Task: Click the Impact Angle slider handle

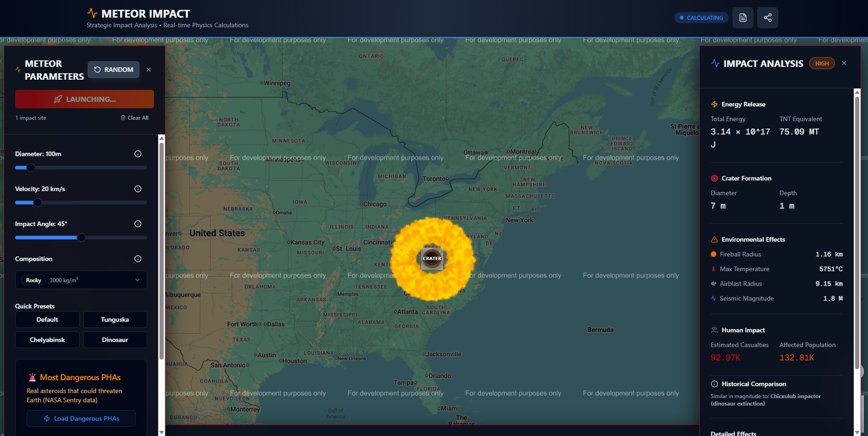Action: pos(81,237)
